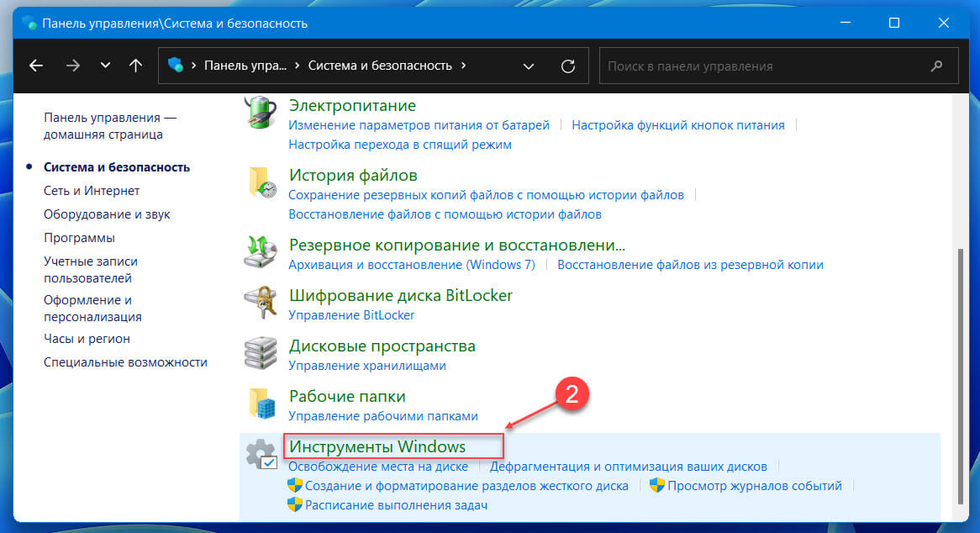This screenshot has width=980, height=533.
Task: Maximize the Control Panel window
Action: click(x=894, y=24)
